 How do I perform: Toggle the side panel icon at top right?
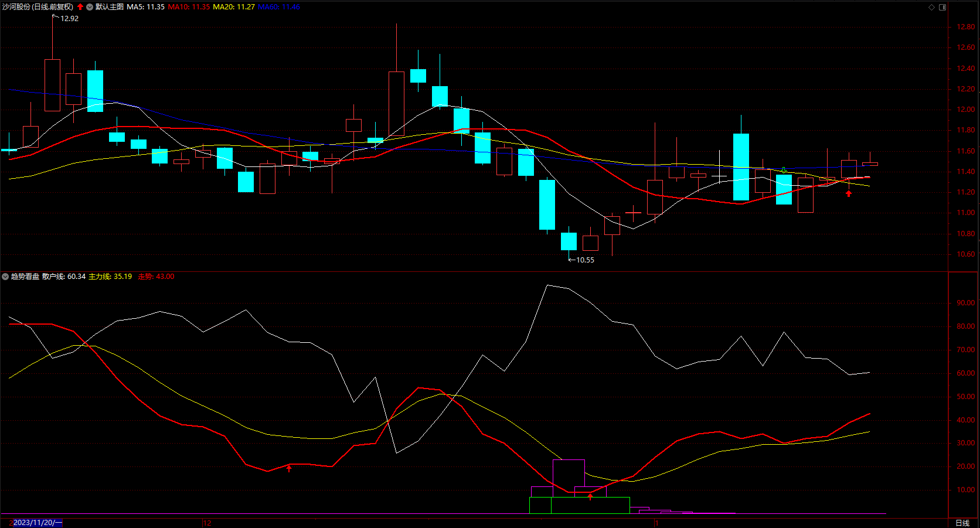tap(942, 7)
